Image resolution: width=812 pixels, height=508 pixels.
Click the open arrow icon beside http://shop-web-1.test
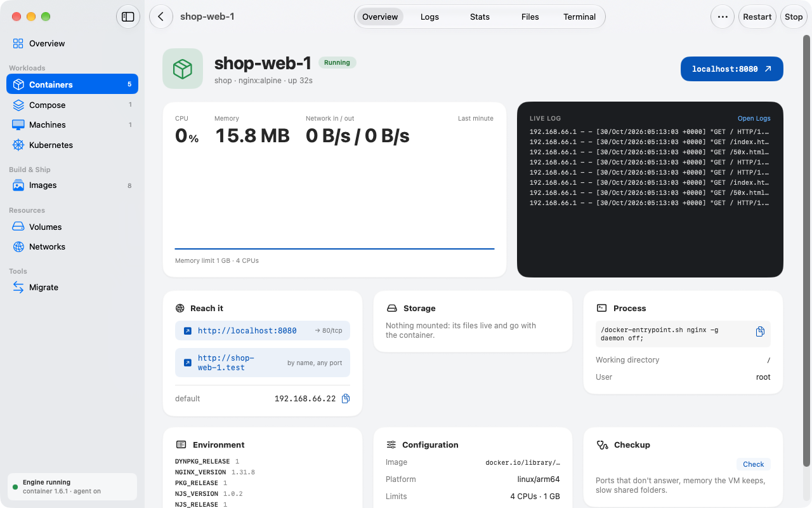pyautogui.click(x=188, y=363)
